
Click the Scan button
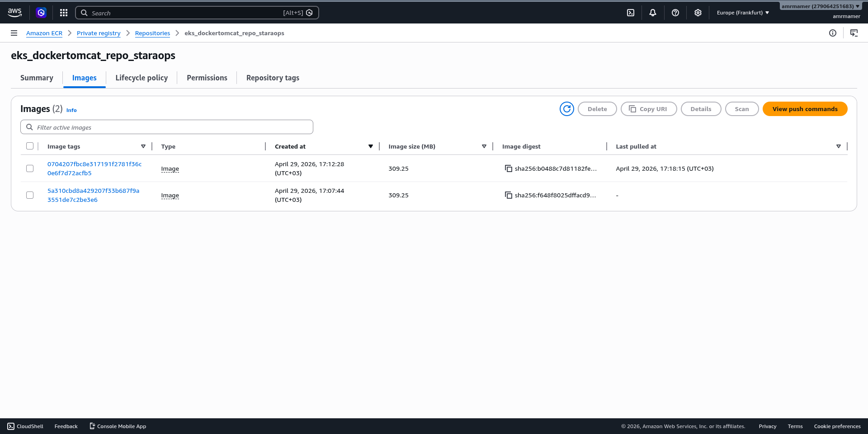tap(742, 109)
